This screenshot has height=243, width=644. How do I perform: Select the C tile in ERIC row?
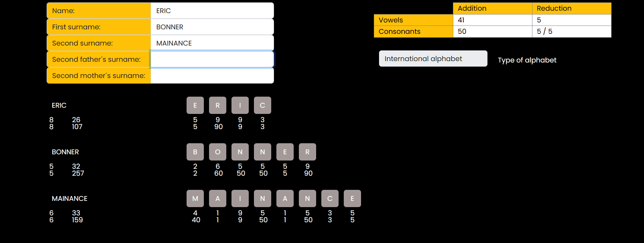(x=263, y=105)
